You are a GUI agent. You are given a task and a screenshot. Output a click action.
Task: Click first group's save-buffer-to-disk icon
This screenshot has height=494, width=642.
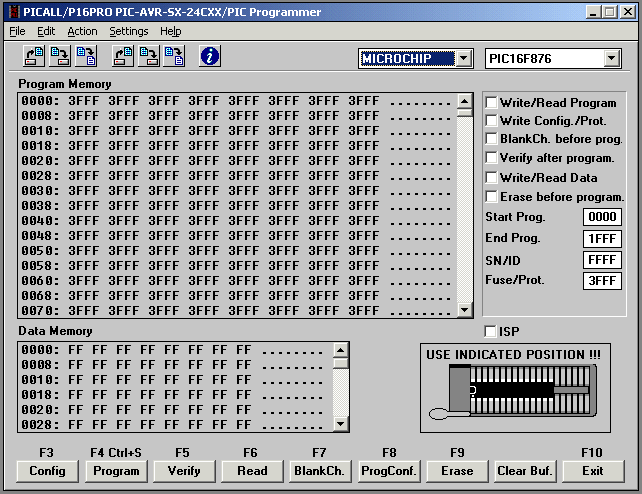[60, 56]
